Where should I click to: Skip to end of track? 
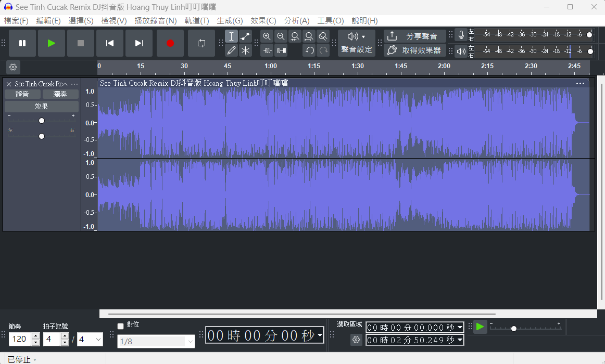point(139,43)
